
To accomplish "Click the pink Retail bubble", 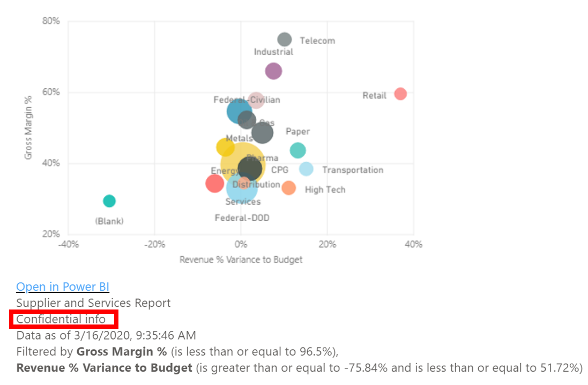I will [x=400, y=94].
